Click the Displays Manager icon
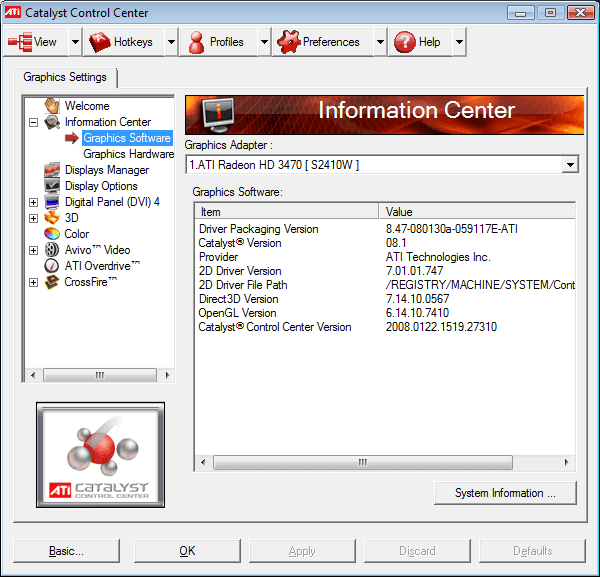 (52, 170)
